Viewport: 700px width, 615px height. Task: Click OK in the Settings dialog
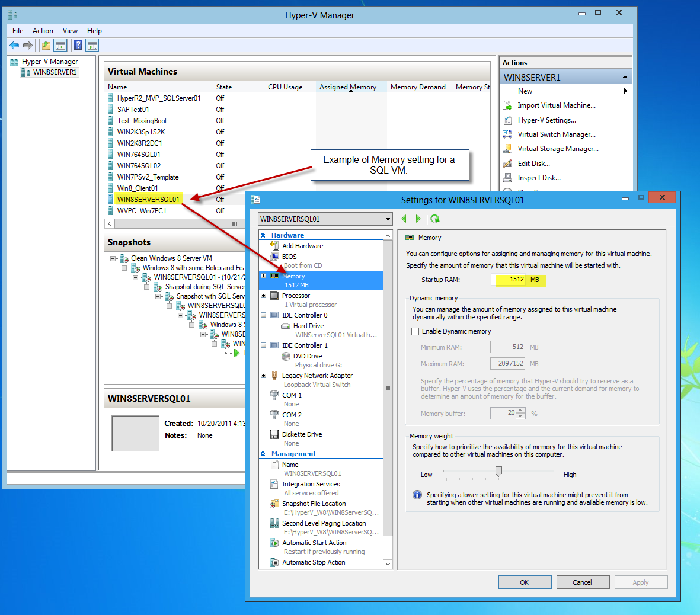point(525,582)
